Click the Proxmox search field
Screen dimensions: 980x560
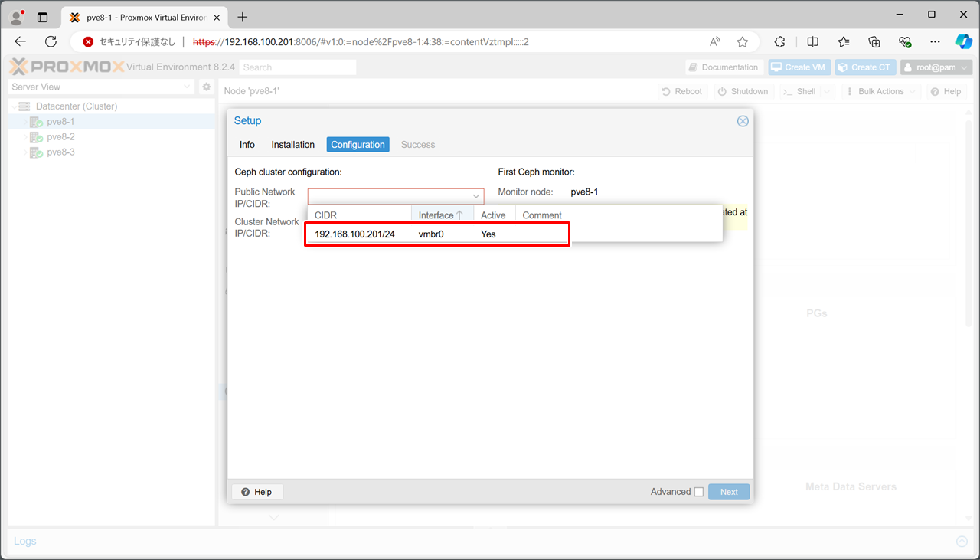click(298, 67)
